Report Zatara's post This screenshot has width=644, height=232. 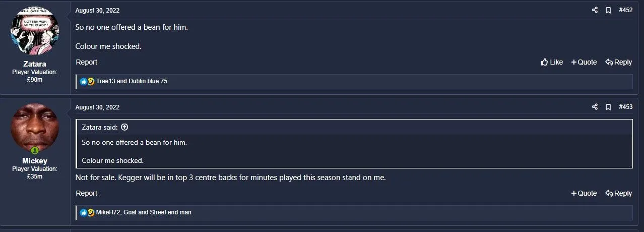click(x=86, y=62)
